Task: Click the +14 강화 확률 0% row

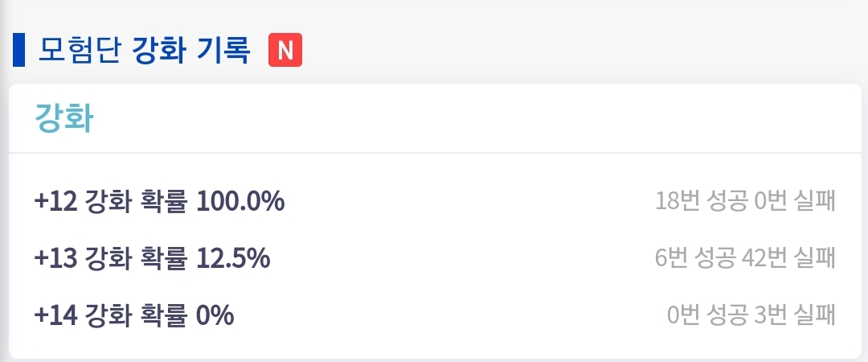Action: click(x=435, y=315)
